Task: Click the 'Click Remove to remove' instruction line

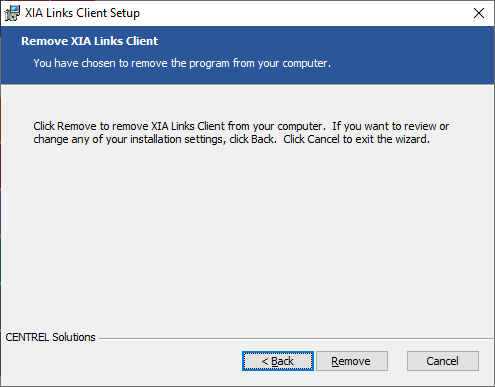Action: point(241,126)
